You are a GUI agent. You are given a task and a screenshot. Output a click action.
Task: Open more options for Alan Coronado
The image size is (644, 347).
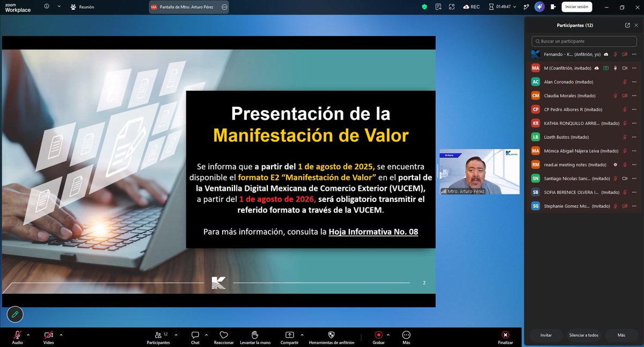pyautogui.click(x=634, y=82)
